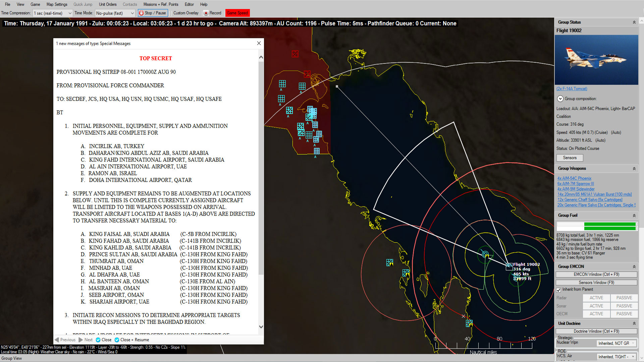Scroll down the SITREP message body
644x362 pixels.
pos(261,332)
